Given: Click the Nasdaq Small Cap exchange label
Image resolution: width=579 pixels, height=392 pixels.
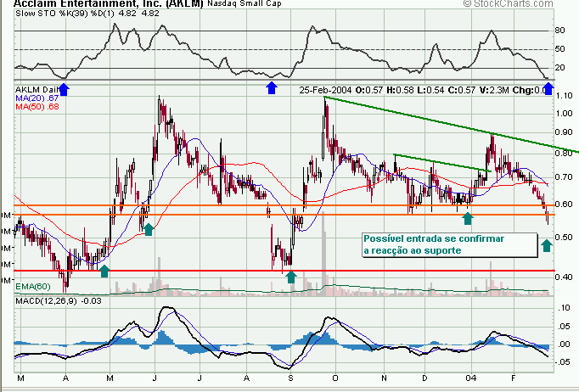Looking at the screenshot, I should coord(245,3).
